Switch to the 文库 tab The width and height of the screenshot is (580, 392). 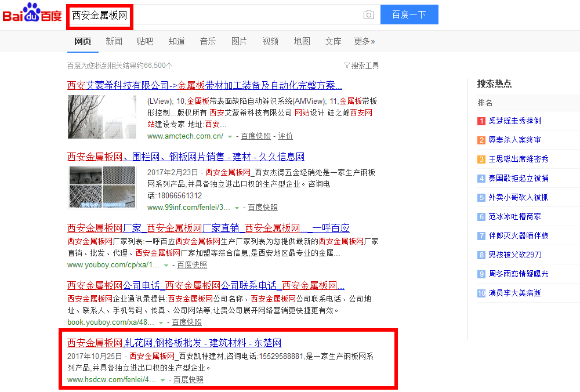[333, 41]
